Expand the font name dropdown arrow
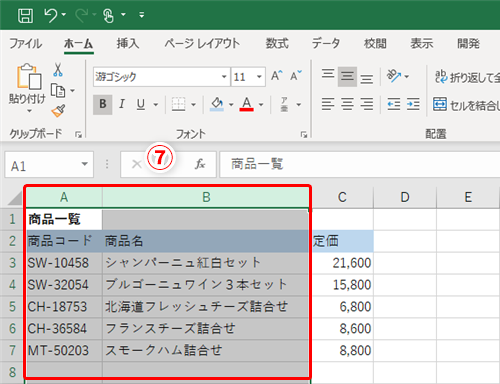 [x=224, y=77]
